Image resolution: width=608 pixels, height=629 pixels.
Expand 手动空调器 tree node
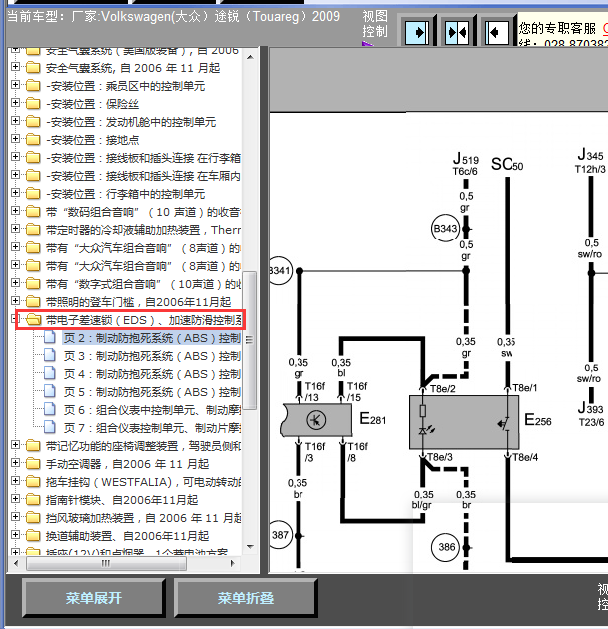pos(15,463)
